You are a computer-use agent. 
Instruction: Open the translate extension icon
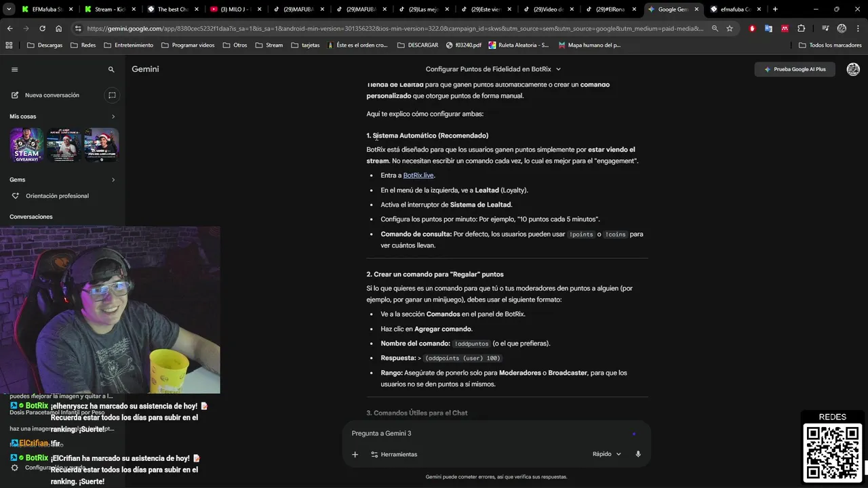[768, 28]
